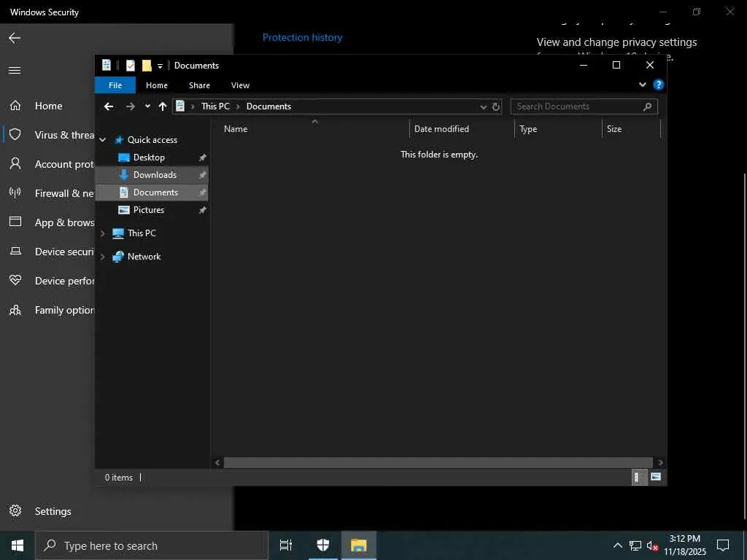
Task: Go back in Explorer navigation
Action: (109, 106)
